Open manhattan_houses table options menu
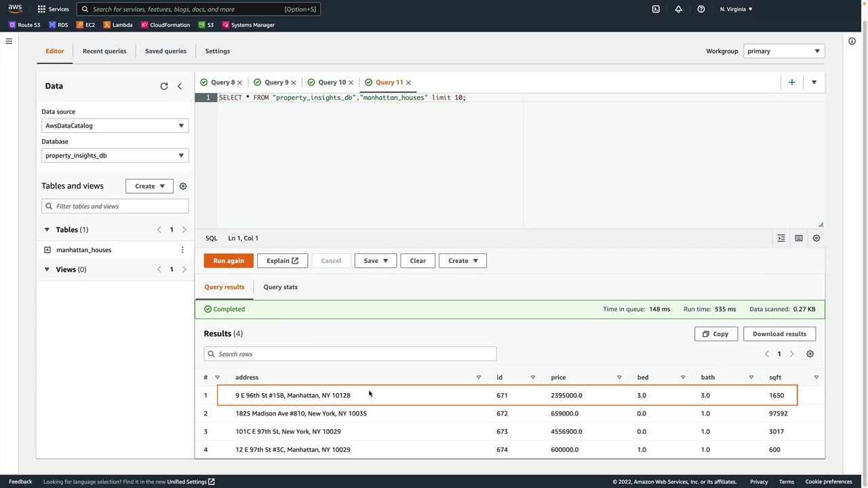This screenshot has width=868, height=488. (182, 250)
